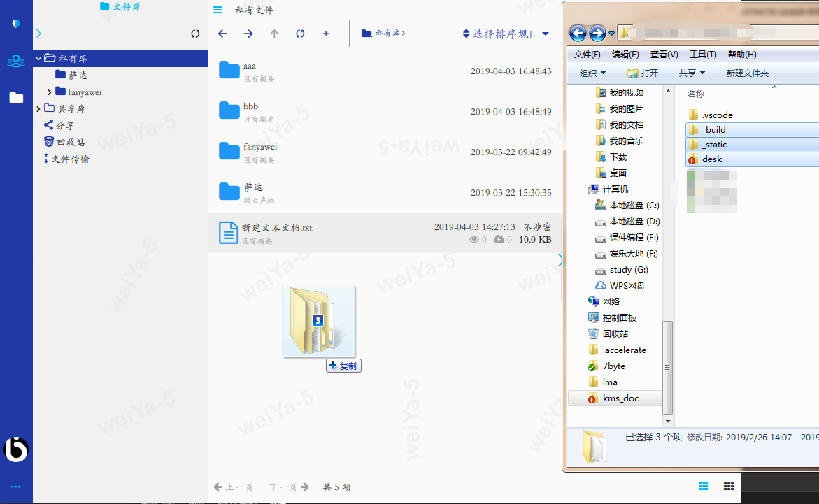Select the .vscode folder in Explorer
This screenshot has height=504, width=819.
click(711, 115)
